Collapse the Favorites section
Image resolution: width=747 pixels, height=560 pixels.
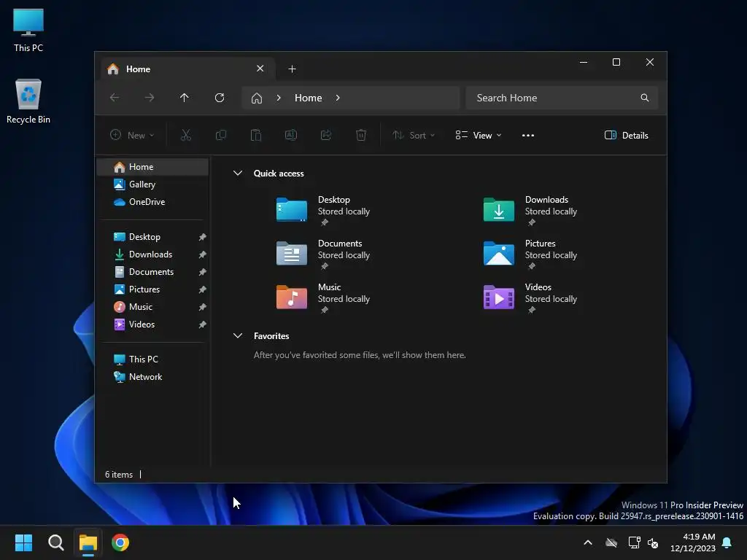(x=238, y=335)
